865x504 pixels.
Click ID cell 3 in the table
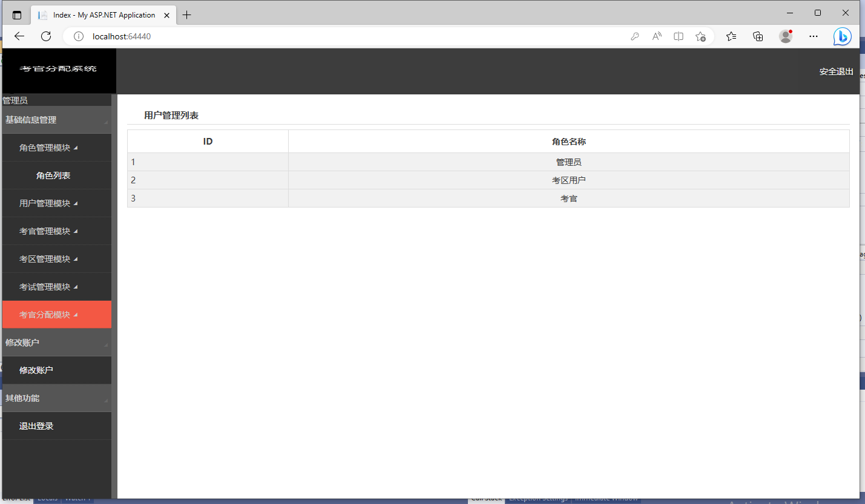(x=208, y=198)
